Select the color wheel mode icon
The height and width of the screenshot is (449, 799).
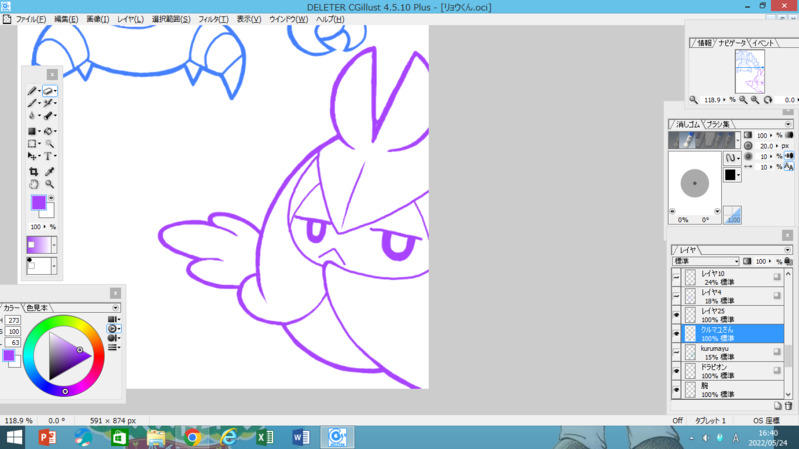pyautogui.click(x=113, y=329)
